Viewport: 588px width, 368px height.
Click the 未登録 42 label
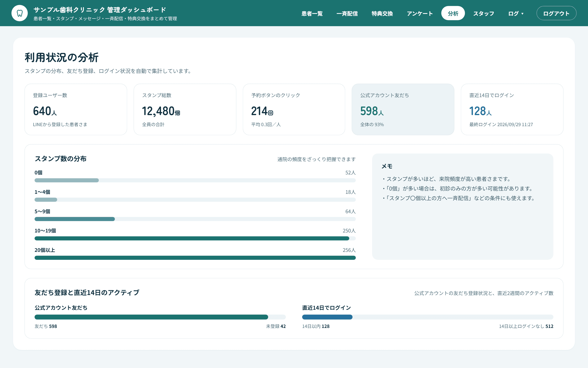point(276,326)
